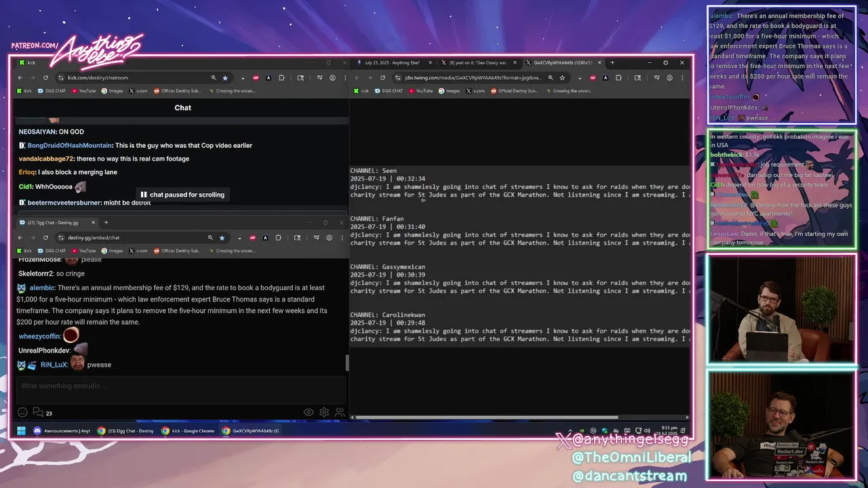Screen dimensions: 868x488
Task: Open YouTube bookmark in pbs.twimg window
Action: [x=421, y=91]
